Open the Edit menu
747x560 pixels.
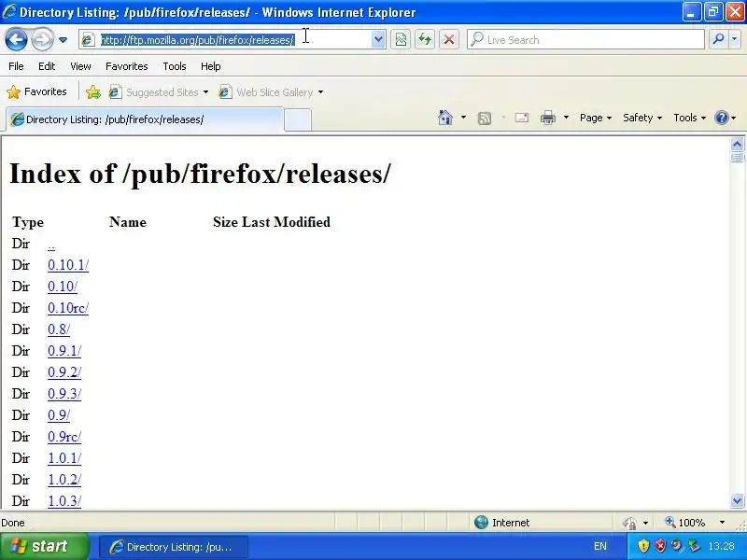point(47,66)
